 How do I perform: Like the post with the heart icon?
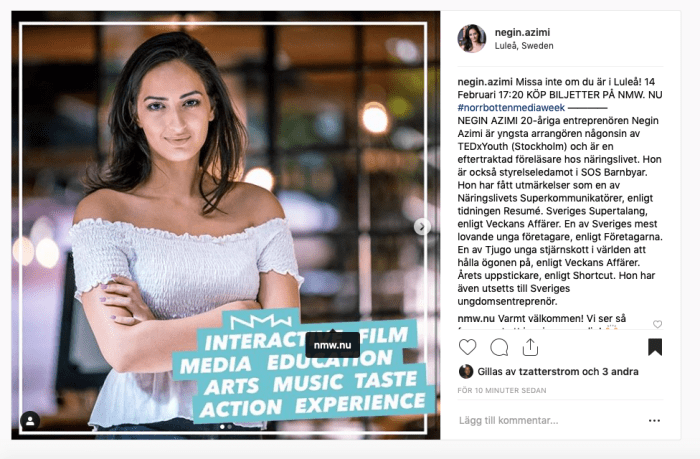467,347
